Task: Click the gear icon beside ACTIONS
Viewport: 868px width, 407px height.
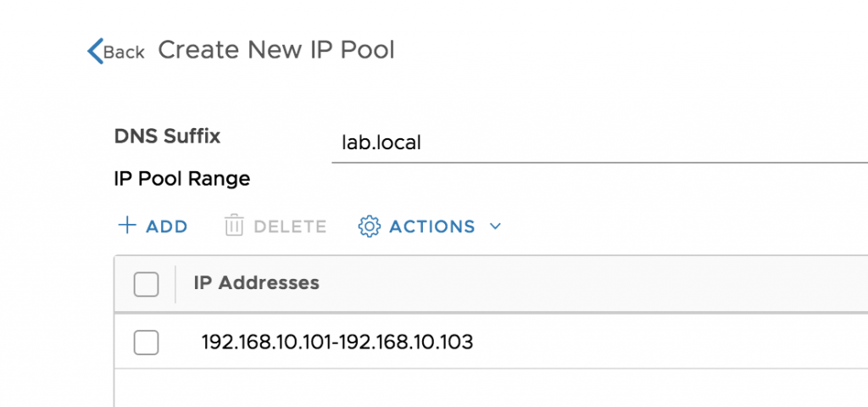Action: [370, 226]
